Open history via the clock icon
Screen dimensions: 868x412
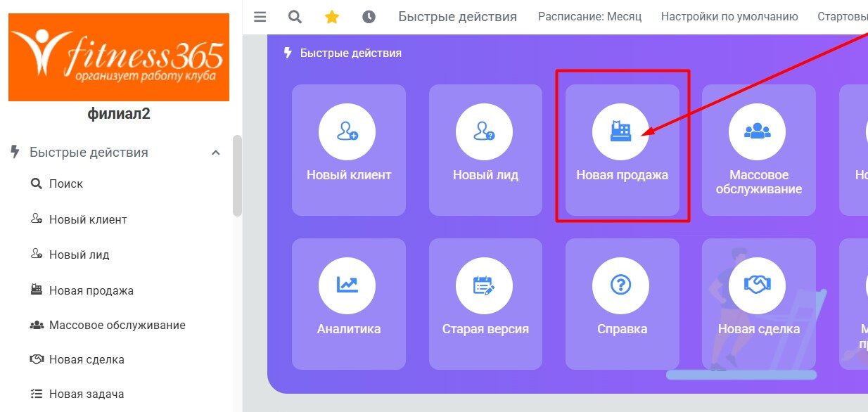coord(369,17)
